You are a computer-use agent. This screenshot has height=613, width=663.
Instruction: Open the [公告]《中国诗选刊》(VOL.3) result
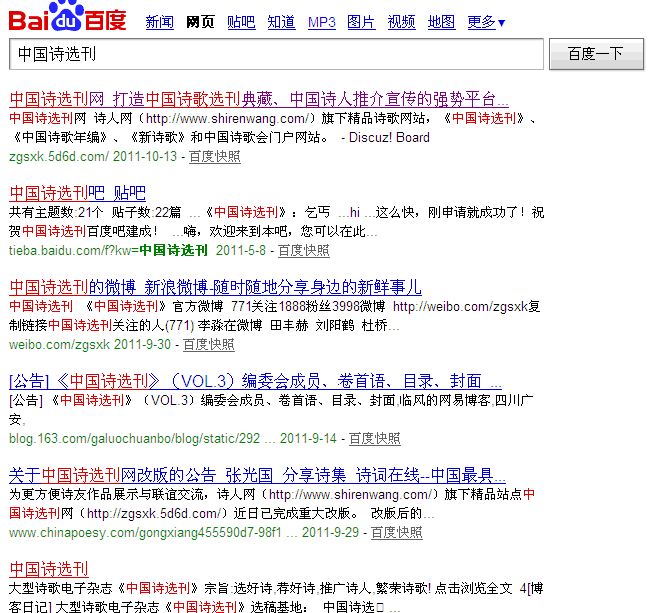coord(255,381)
